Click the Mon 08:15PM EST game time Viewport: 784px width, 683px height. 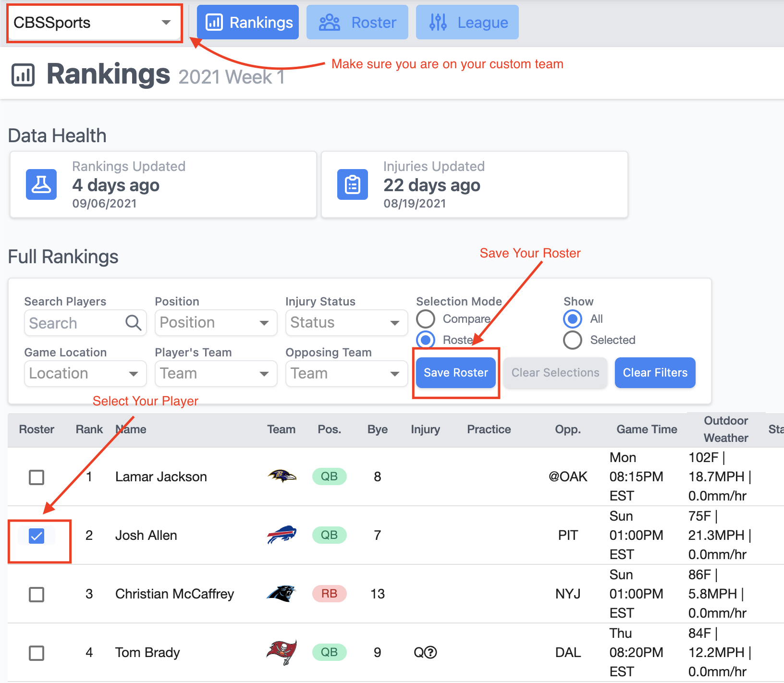(x=636, y=476)
